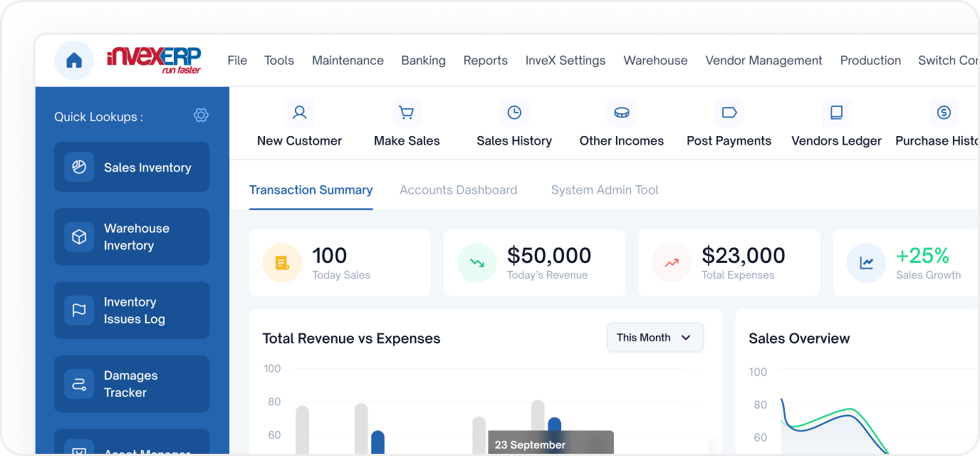This screenshot has height=456, width=980.
Task: Click the Other Incomes coin icon
Action: pyautogui.click(x=622, y=113)
